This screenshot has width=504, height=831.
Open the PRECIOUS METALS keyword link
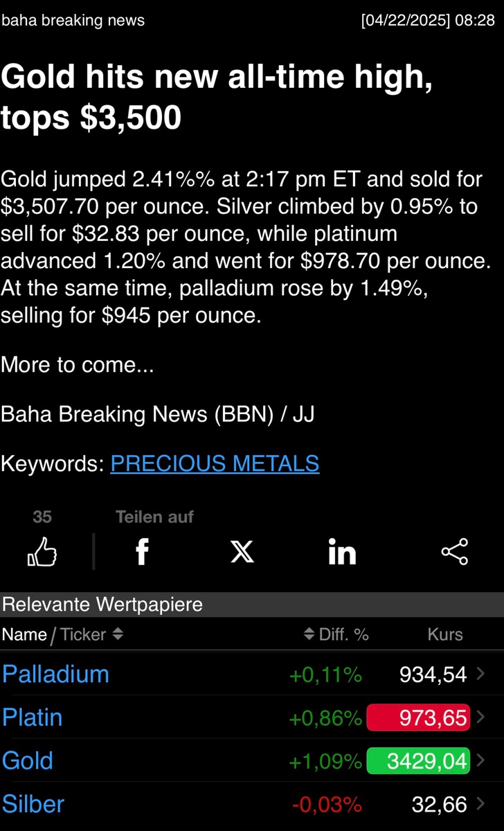(x=215, y=463)
